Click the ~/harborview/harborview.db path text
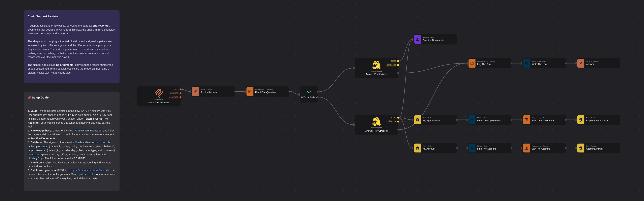 [91, 142]
